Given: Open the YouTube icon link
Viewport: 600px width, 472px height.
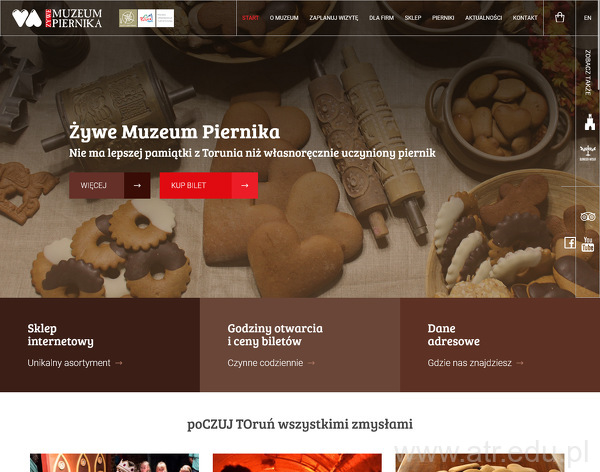Looking at the screenshot, I should [x=588, y=244].
